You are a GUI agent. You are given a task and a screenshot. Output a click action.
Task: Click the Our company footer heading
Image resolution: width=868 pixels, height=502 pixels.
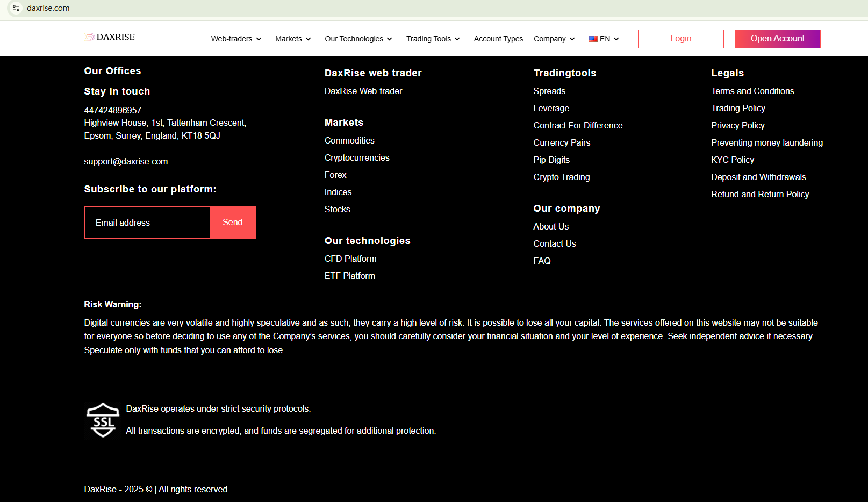tap(566, 209)
